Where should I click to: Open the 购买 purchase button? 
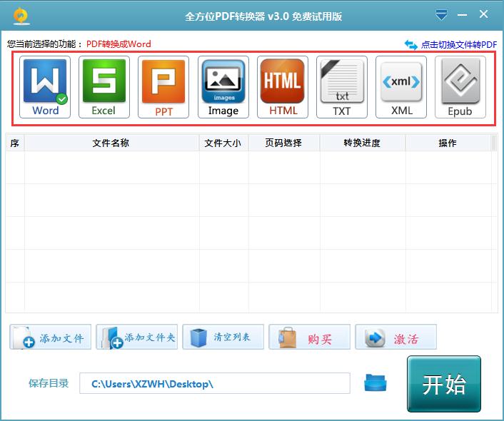[x=310, y=338]
